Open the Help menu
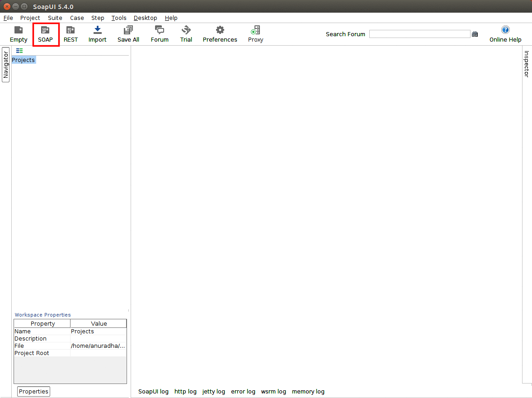 171,18
